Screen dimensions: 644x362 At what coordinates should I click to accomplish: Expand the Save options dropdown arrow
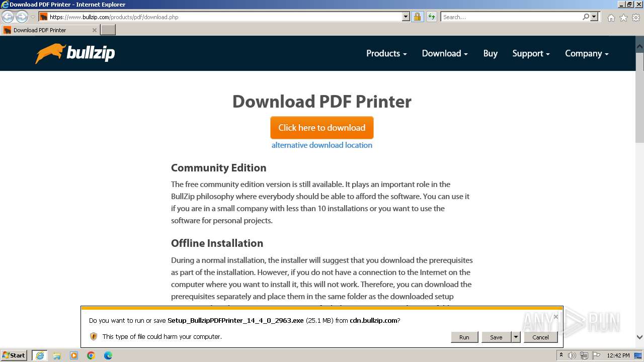click(516, 337)
